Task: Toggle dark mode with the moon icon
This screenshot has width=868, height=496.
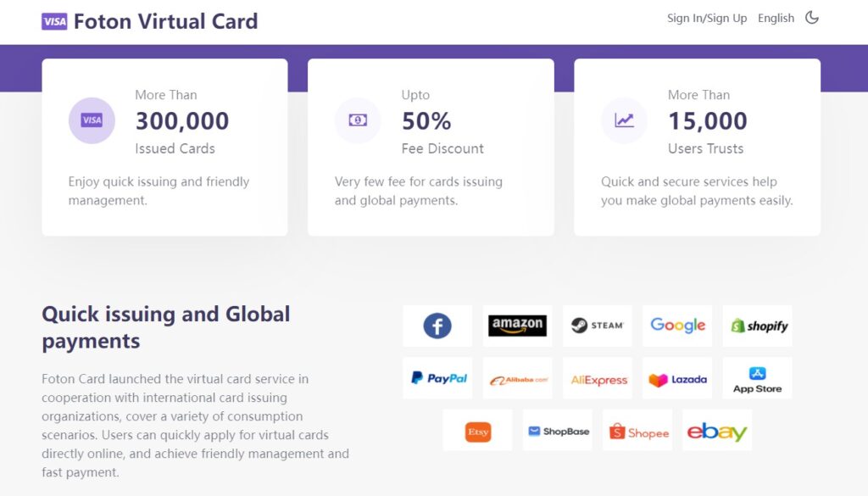Action: [811, 18]
